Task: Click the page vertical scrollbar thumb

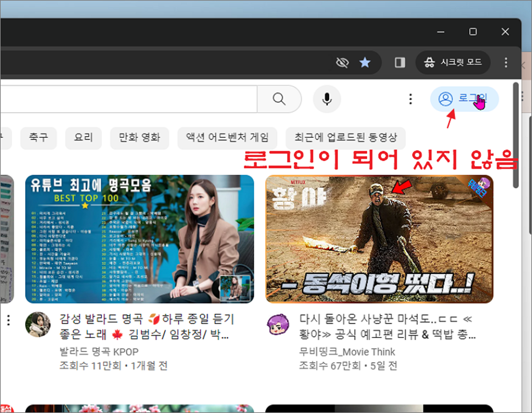Action: pyautogui.click(x=516, y=135)
